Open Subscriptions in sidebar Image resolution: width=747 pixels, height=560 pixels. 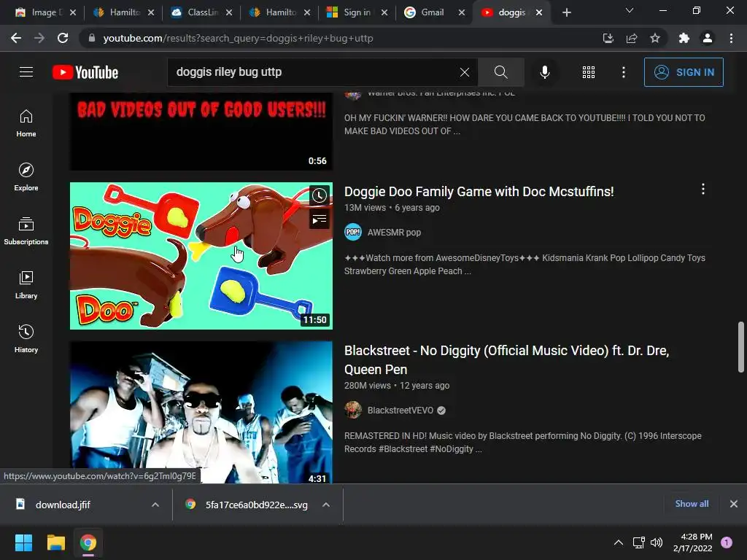tap(26, 231)
